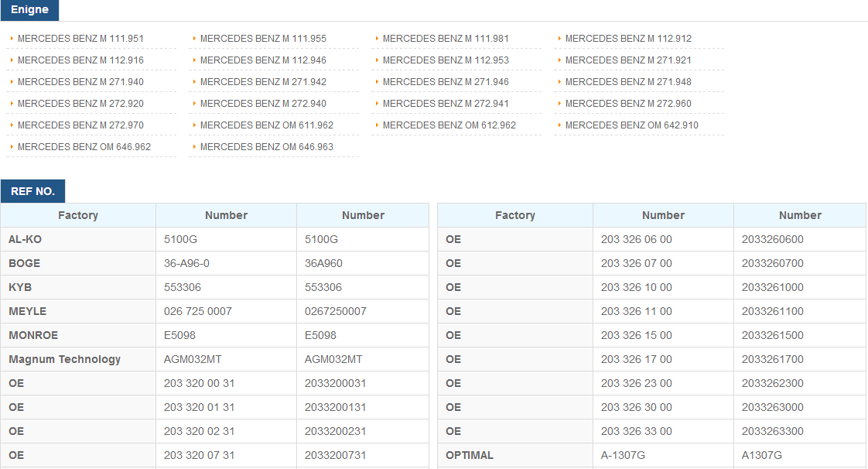
Task: Click OE number 203 320 07 31
Action: [226, 455]
